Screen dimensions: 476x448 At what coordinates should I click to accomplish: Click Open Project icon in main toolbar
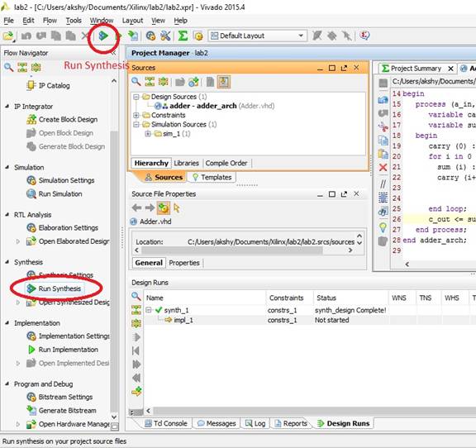click(x=8, y=36)
